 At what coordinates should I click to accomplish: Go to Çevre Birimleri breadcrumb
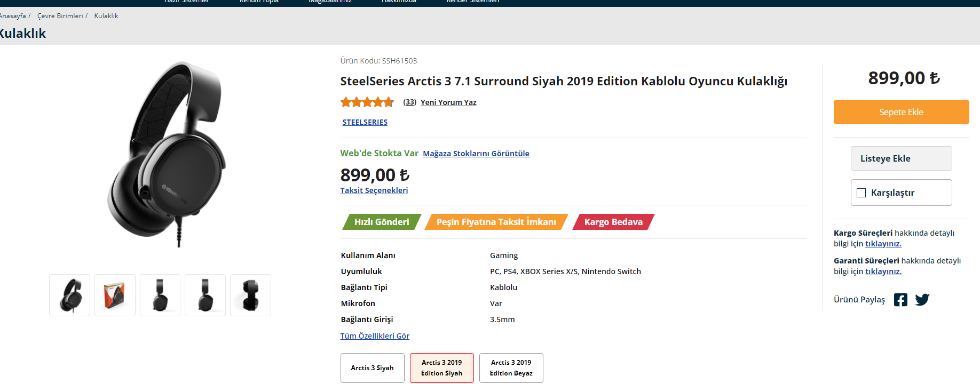click(60, 16)
